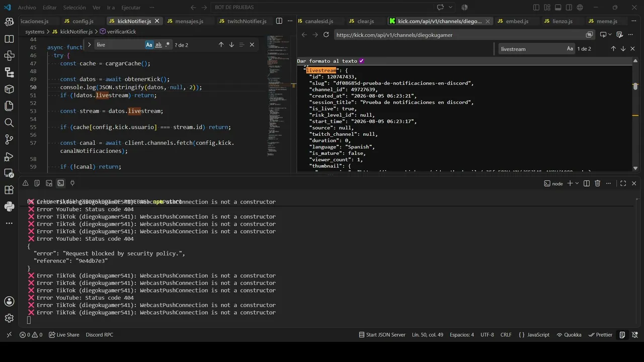Open the Problems panel warning icon
This screenshot has width=644, height=362.
[x=25, y=184]
